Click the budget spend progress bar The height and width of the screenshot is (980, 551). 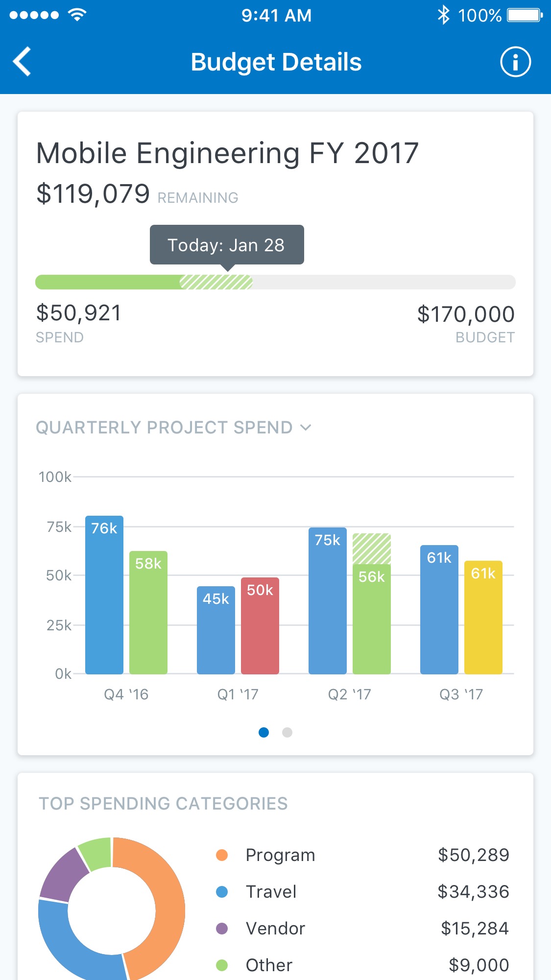pyautogui.click(x=275, y=282)
